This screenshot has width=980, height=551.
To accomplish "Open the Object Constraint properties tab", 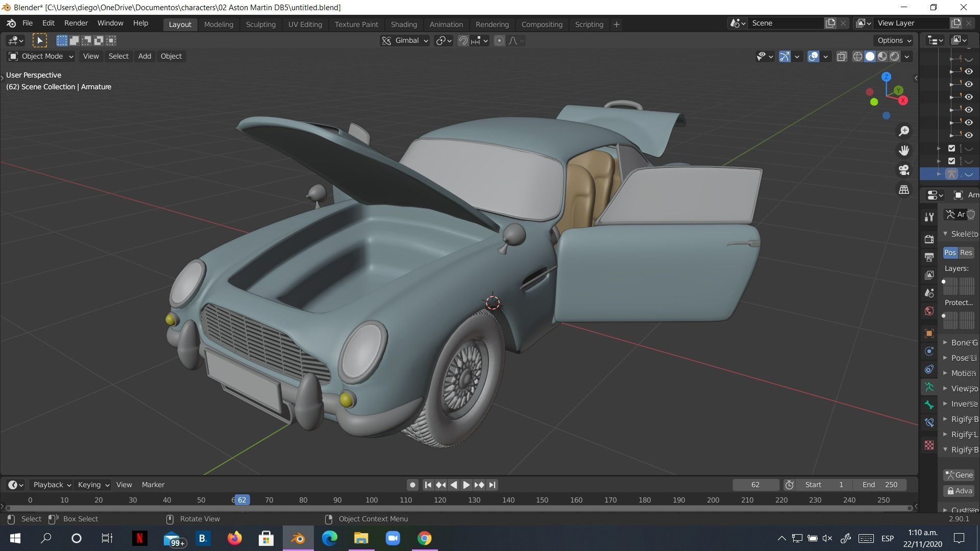I will (x=929, y=369).
